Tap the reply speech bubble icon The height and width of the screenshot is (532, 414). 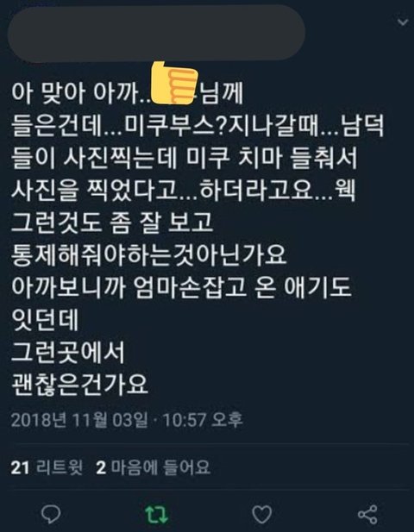click(x=51, y=514)
